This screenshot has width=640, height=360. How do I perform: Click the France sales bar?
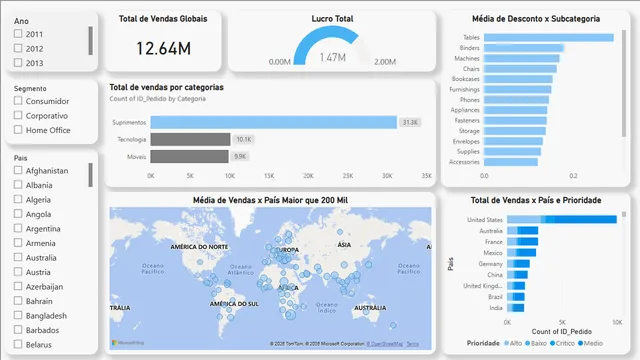522,242
